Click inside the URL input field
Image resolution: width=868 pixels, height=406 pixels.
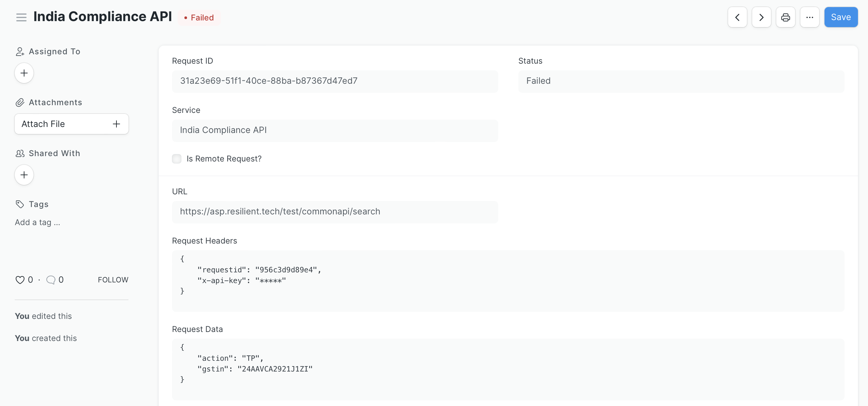[335, 211]
